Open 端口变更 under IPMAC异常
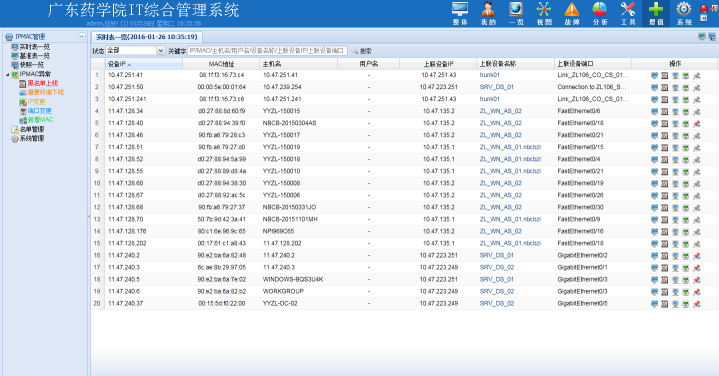The width and height of the screenshot is (719, 376). coord(39,111)
